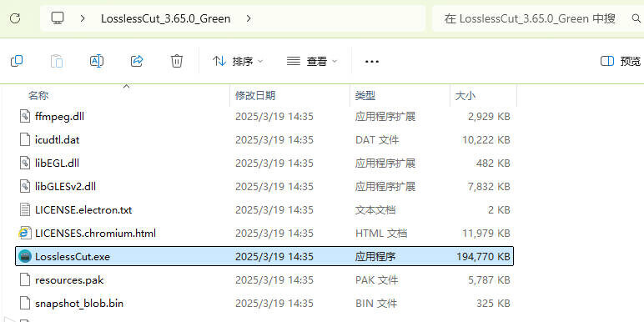The image size is (644, 322).
Task: Click the BIN 文件 type cell
Action: pos(375,304)
